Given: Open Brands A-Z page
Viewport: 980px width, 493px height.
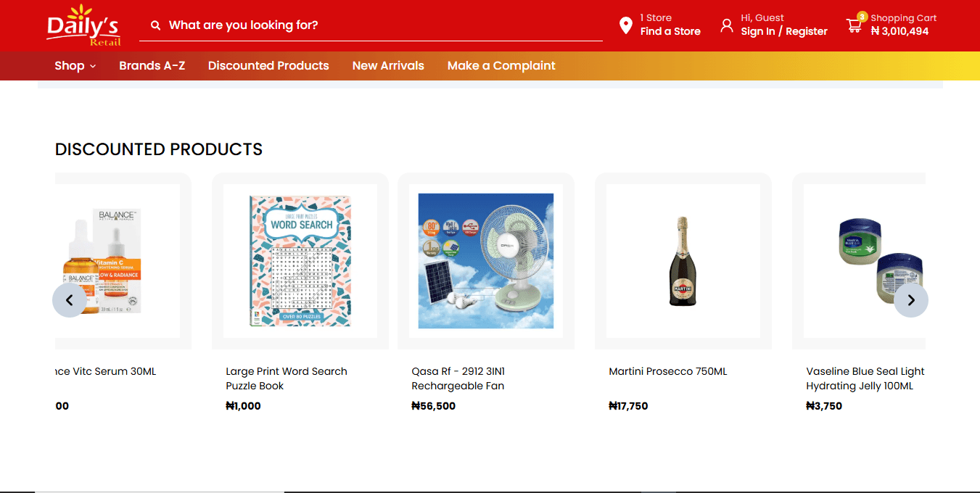Looking at the screenshot, I should [x=152, y=66].
